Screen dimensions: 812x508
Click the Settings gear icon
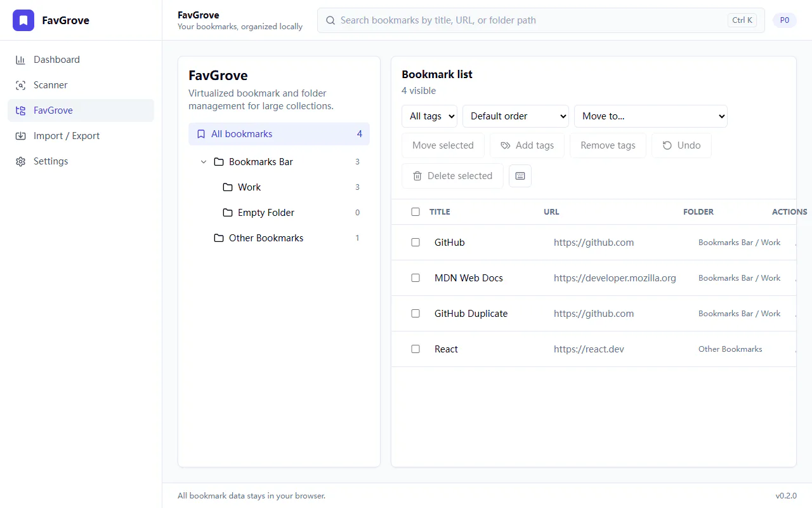coord(21,161)
